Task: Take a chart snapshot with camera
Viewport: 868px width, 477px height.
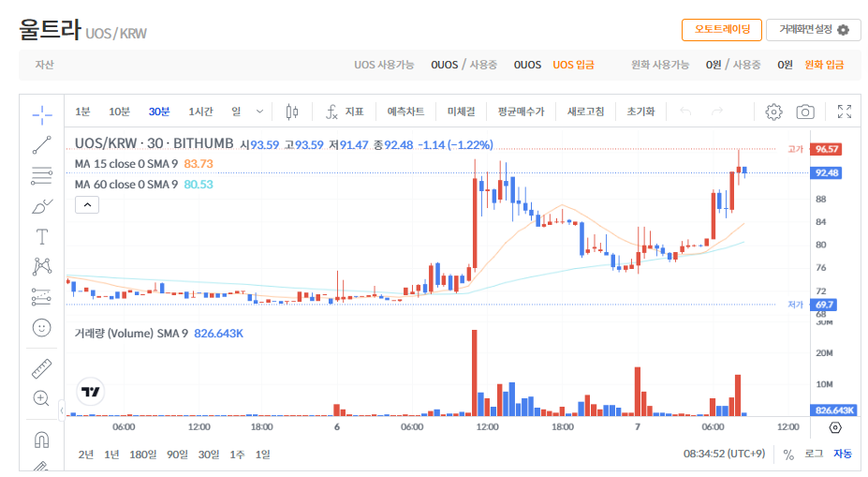Action: [805, 112]
